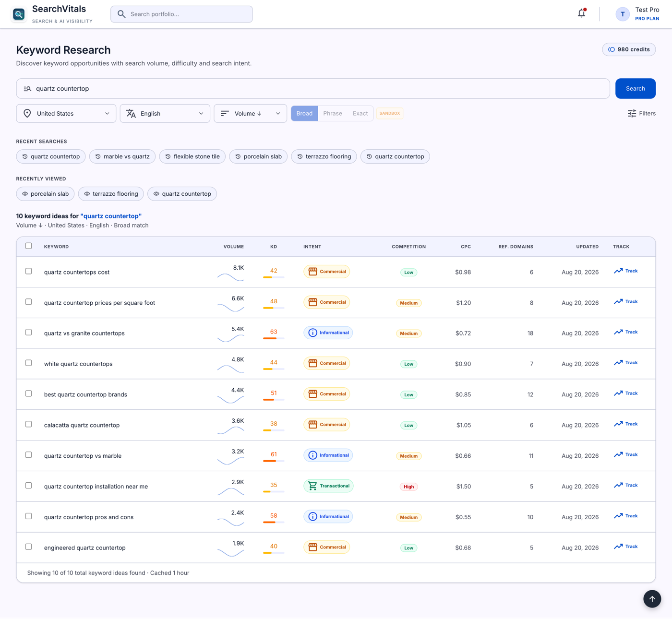
Task: Click eye icon on porcelain slab viewed chip
Action: click(25, 194)
